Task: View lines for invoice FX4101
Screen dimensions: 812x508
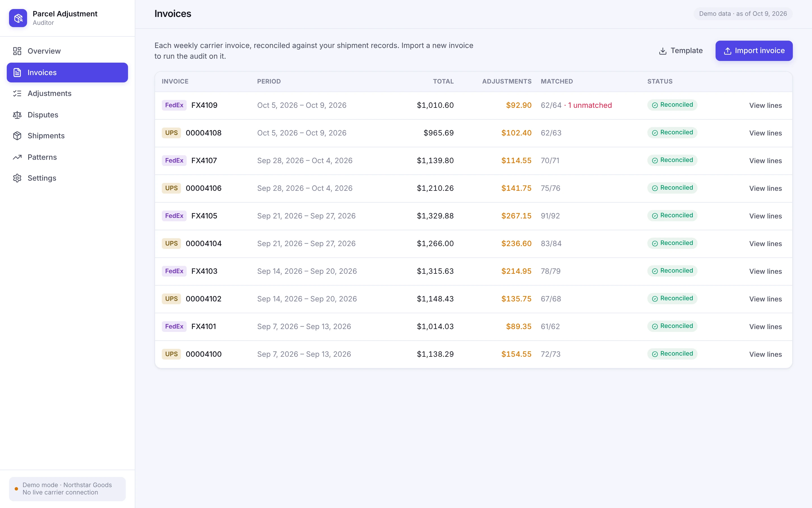Action: click(765, 327)
